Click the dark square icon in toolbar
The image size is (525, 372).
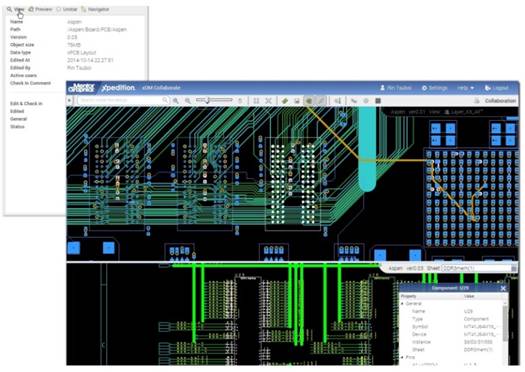click(x=378, y=100)
